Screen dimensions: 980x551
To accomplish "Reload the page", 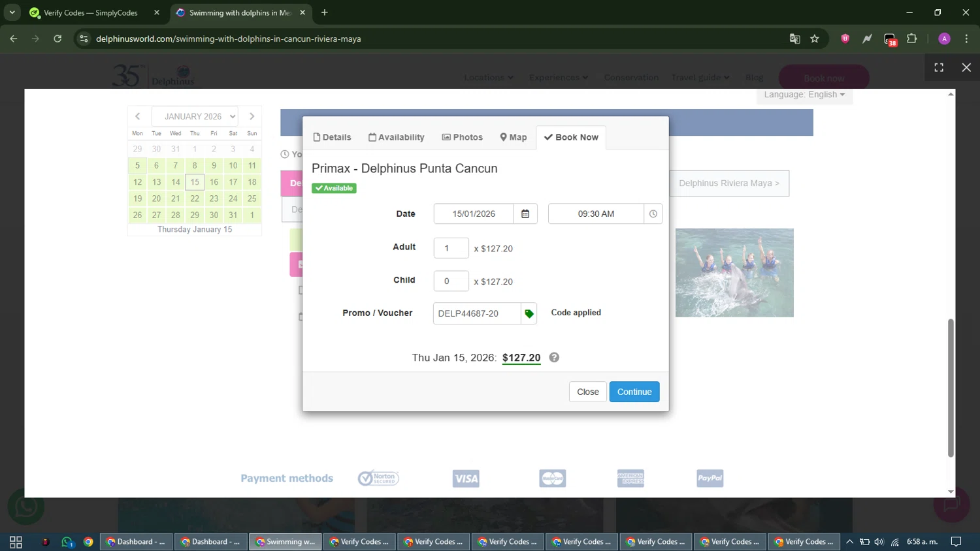I will click(57, 39).
